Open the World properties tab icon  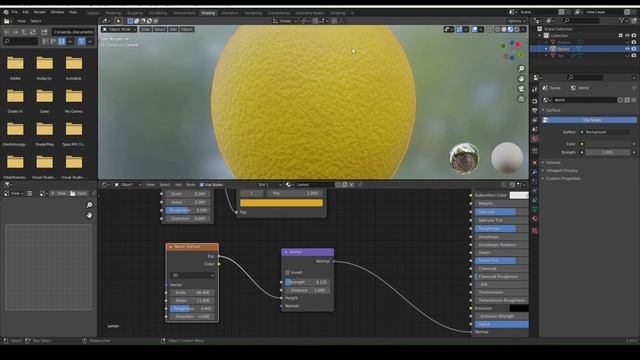pyautogui.click(x=535, y=139)
